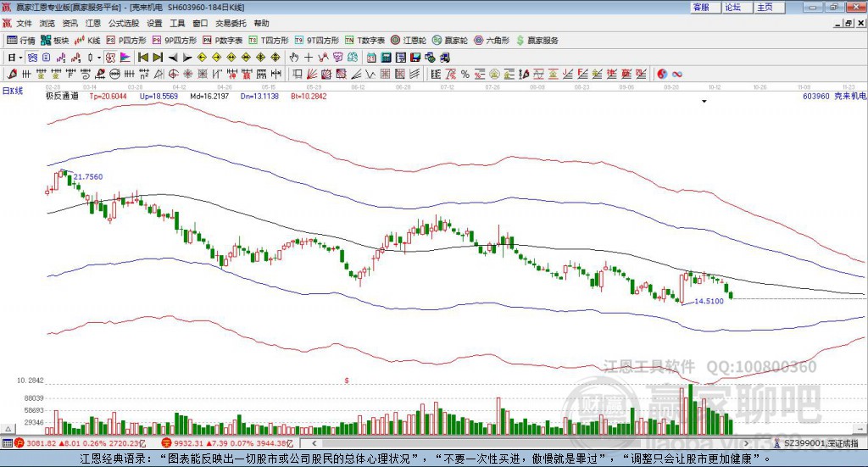Select the red pencil drawing tool

tap(11, 74)
